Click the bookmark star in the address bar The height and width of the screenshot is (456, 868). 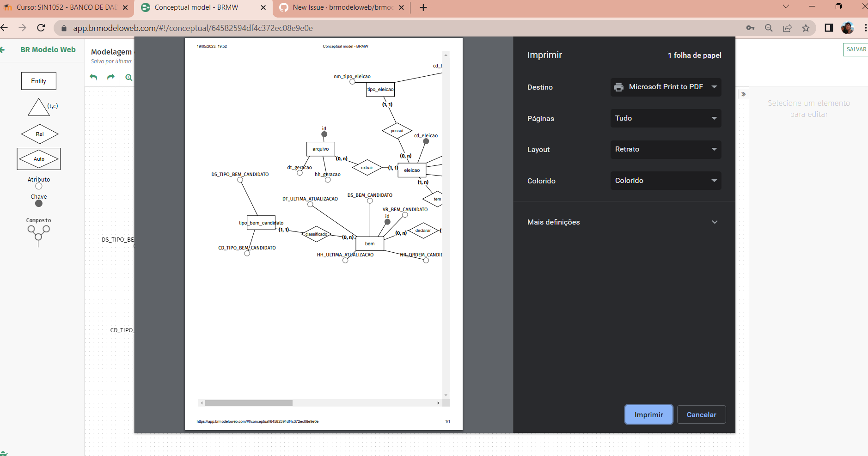[x=807, y=28]
